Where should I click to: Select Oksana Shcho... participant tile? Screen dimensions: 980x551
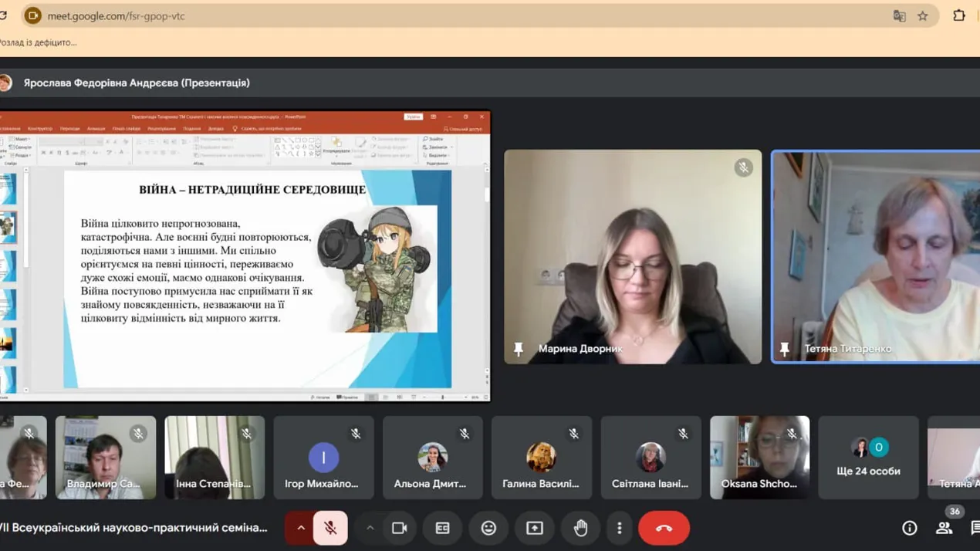point(760,458)
